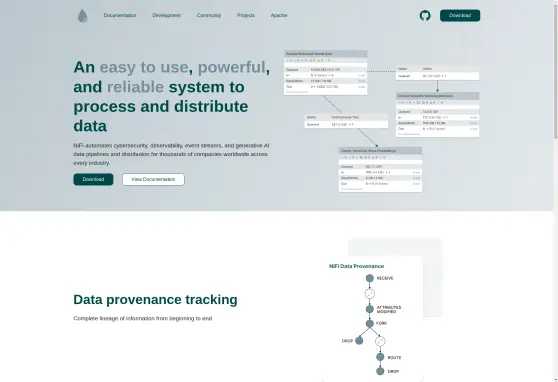The image size is (558, 382).
Task: Click the FORK node circle
Action: tap(370, 324)
